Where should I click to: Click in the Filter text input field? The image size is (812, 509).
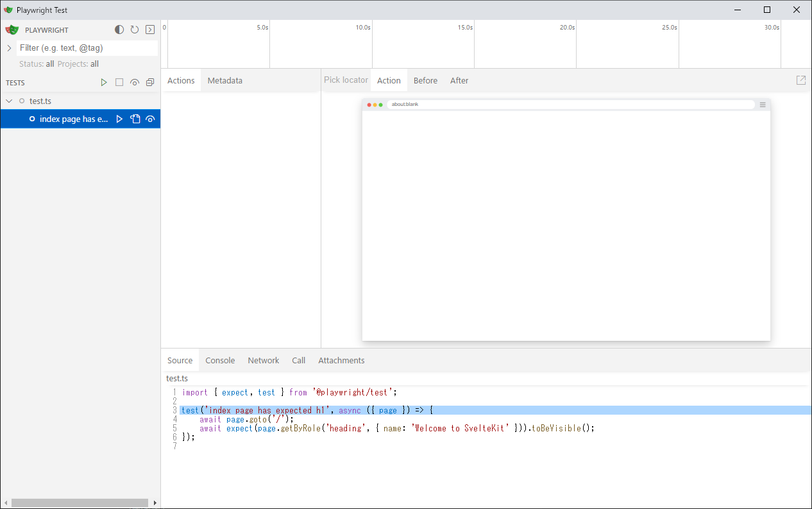coord(87,48)
